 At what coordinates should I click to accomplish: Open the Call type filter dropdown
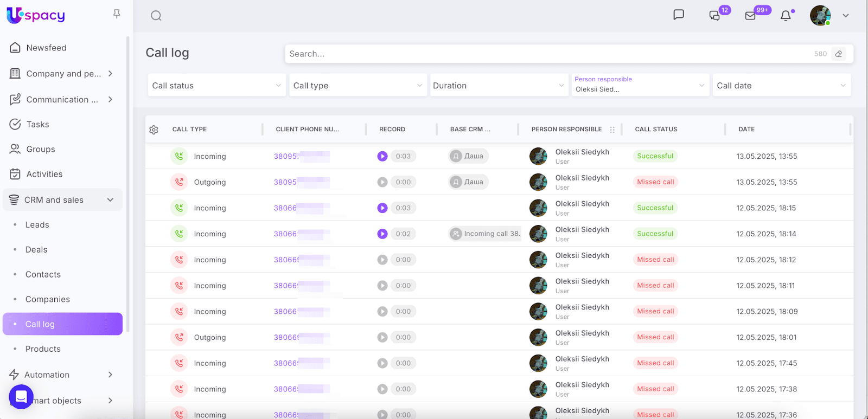coord(358,86)
